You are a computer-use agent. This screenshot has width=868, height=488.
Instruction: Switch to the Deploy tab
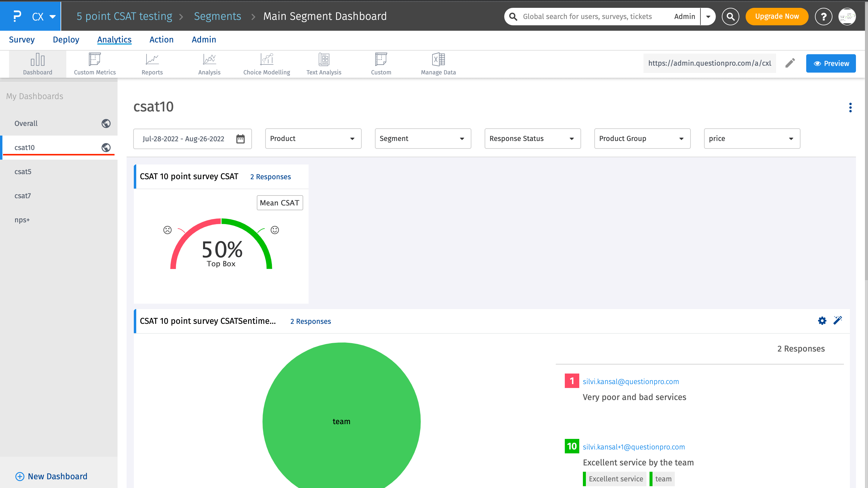[66, 40]
